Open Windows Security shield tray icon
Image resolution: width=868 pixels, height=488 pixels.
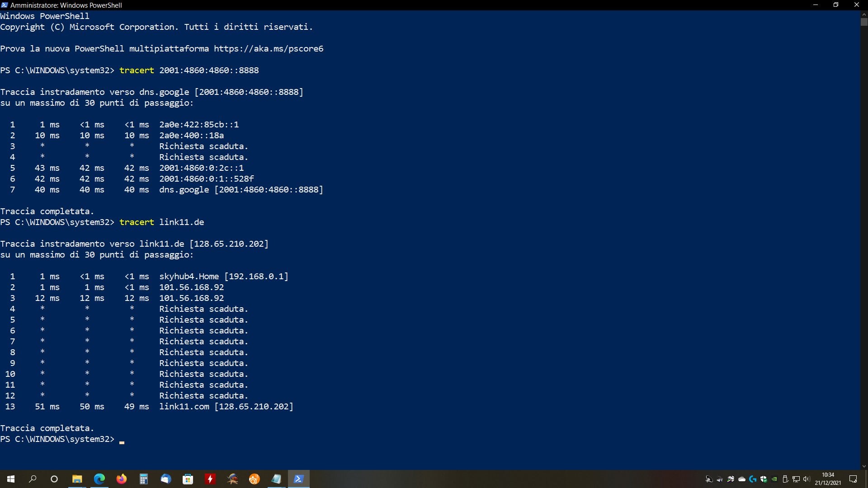point(764,479)
